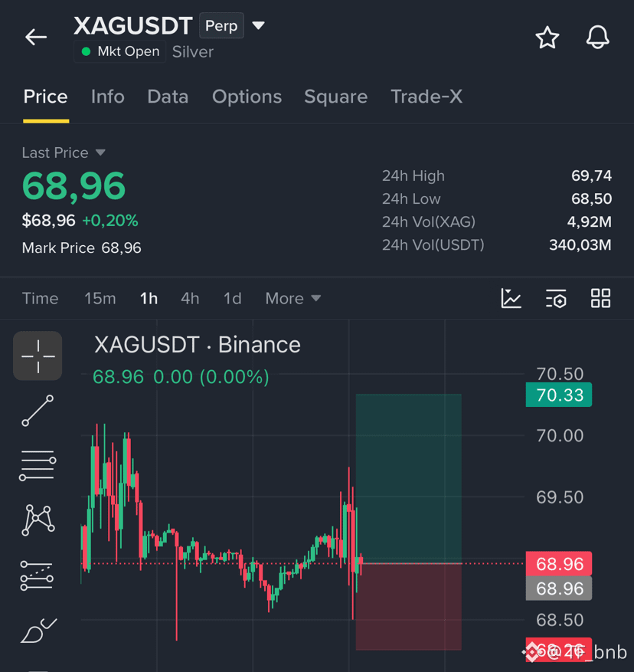
Task: Tap the large 68,96 last price
Action: 74,186
